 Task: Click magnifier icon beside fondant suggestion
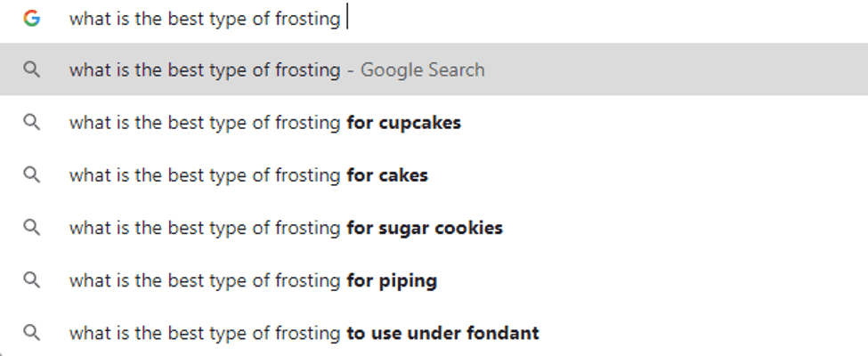[32, 334]
